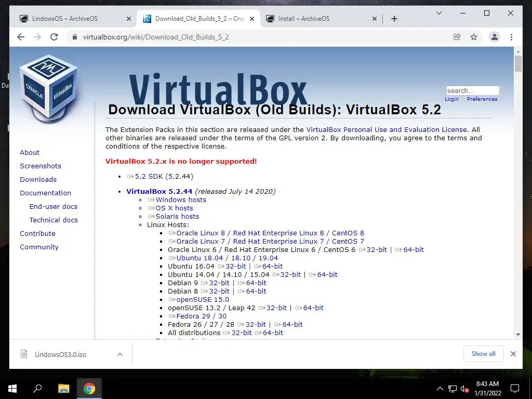Open network status tray icon
This screenshot has height=399, width=532.
453,389
